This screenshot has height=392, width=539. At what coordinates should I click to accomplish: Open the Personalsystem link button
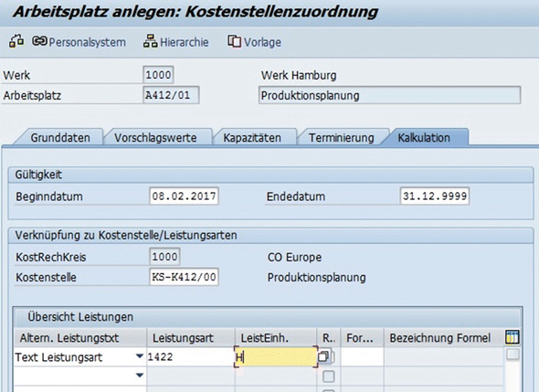[79, 42]
